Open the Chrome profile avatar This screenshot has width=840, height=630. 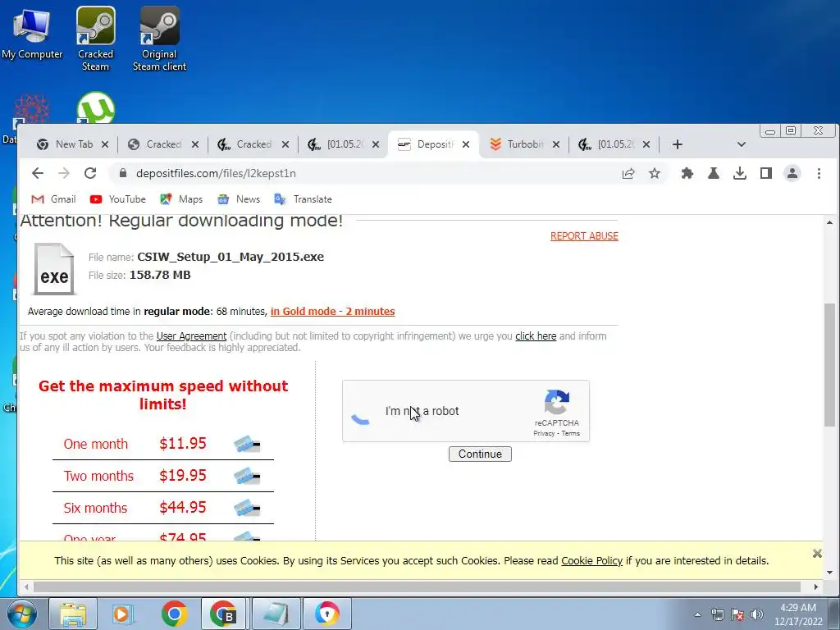click(x=792, y=173)
